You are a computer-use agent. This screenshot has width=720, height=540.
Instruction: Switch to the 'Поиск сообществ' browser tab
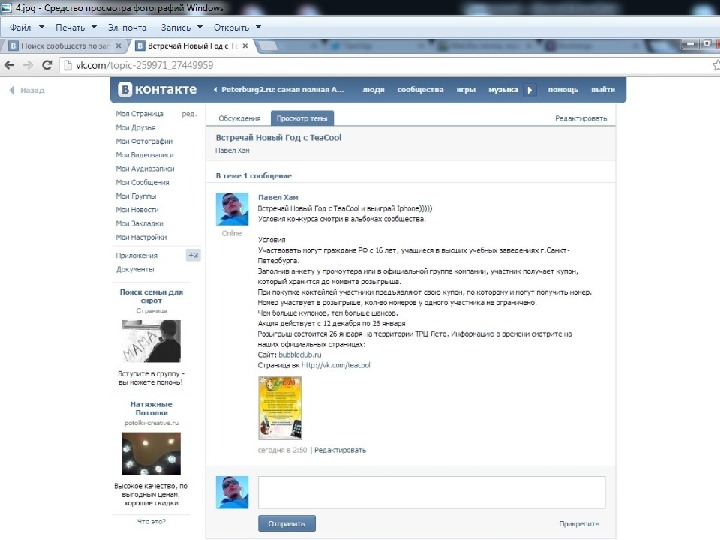[65, 46]
